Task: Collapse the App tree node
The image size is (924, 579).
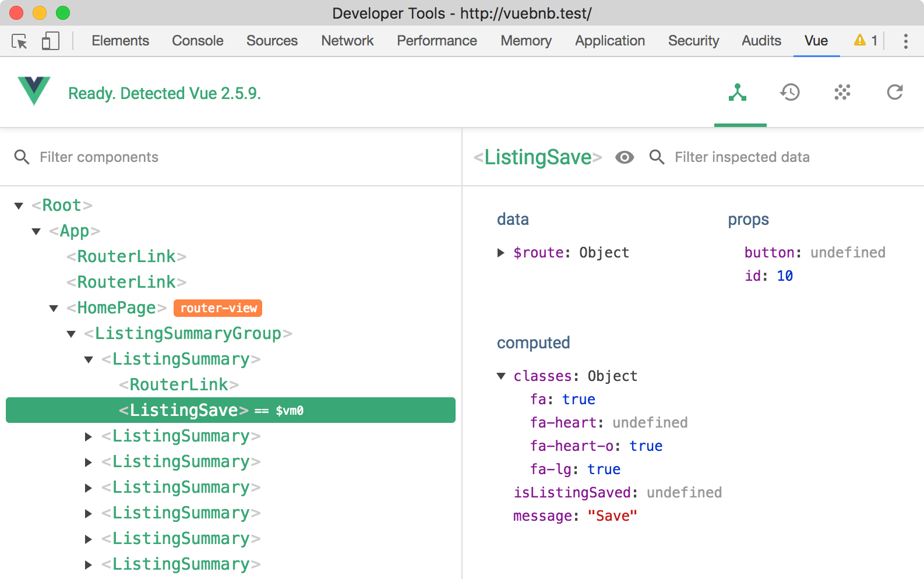Action: (36, 231)
